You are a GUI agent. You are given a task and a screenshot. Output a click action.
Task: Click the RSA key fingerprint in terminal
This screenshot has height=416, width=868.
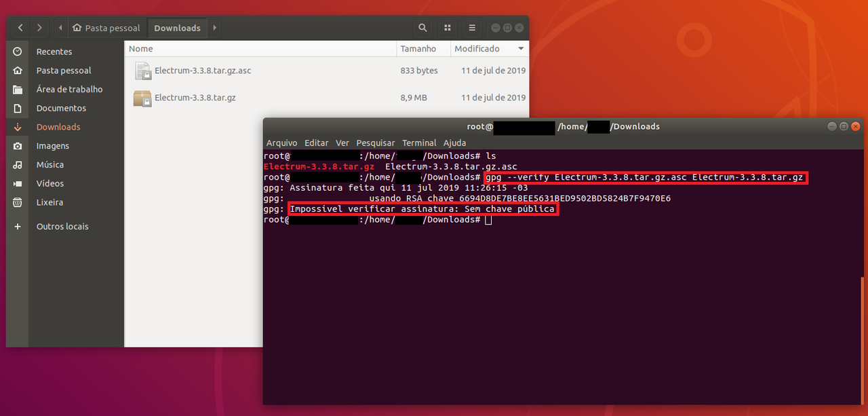pos(565,198)
